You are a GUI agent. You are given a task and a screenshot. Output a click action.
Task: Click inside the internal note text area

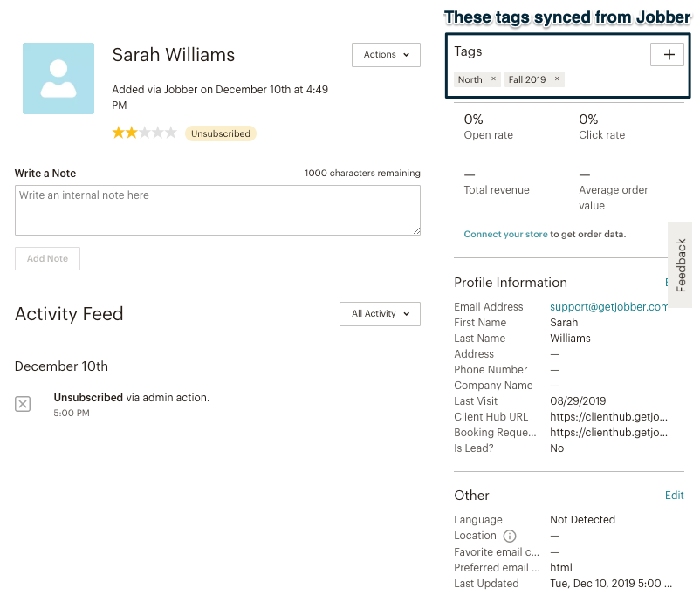(217, 210)
